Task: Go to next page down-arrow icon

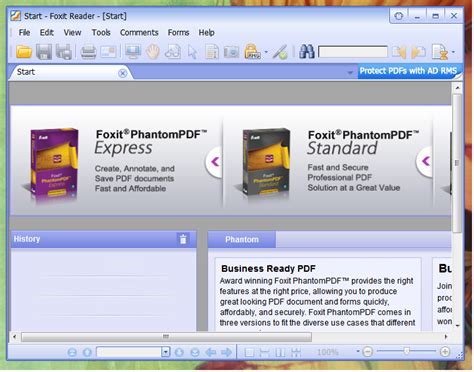Action: click(179, 352)
